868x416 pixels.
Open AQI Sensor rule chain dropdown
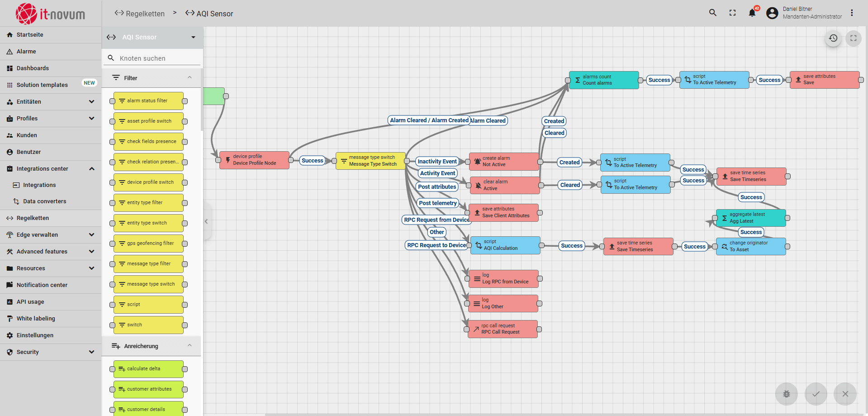click(193, 37)
